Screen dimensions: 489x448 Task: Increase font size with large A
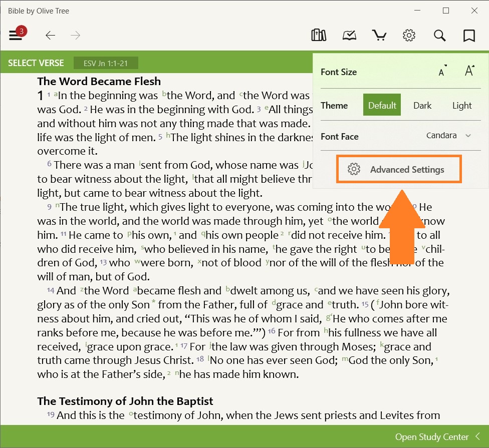click(469, 71)
